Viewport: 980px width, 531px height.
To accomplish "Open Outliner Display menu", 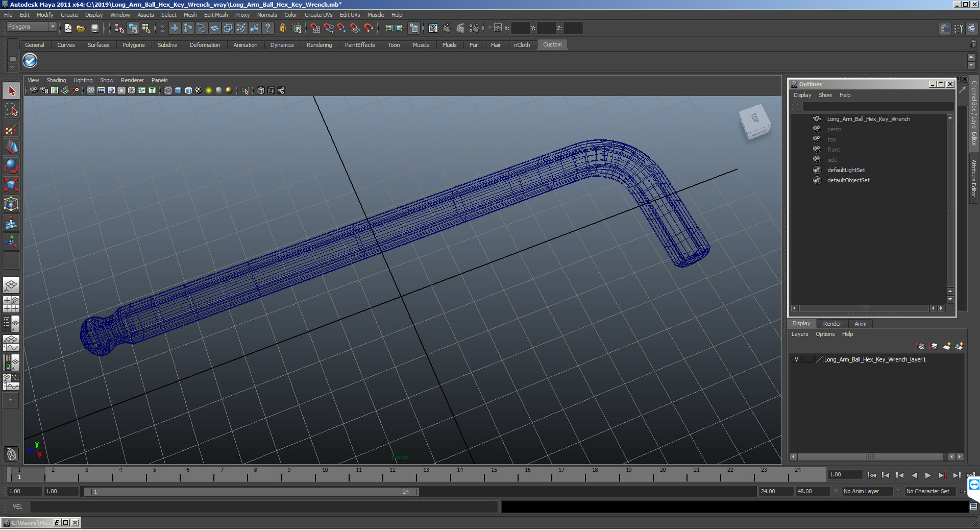I will (x=802, y=95).
